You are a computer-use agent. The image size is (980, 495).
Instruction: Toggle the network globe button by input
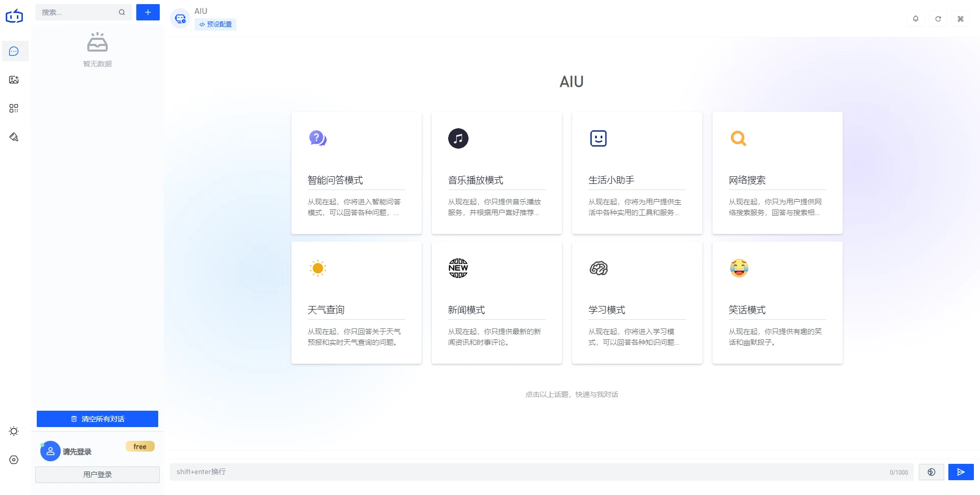pos(932,472)
